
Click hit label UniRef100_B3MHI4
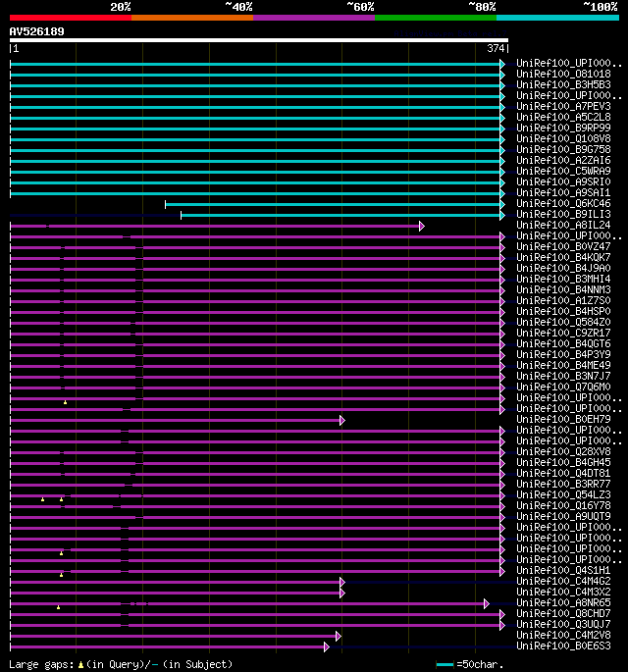563,279
